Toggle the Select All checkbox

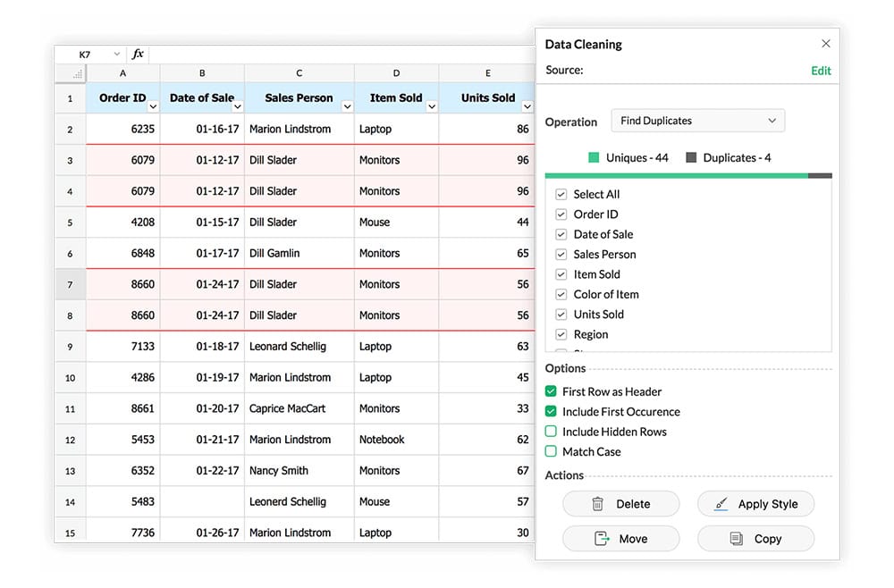pyautogui.click(x=561, y=194)
